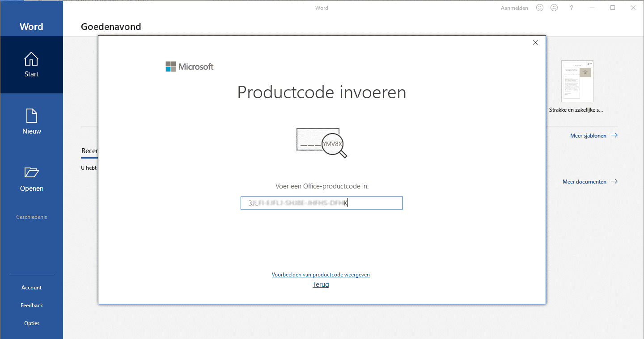Image resolution: width=644 pixels, height=339 pixels.
Task: Click the arrow next to Meer documenten
Action: [614, 181]
